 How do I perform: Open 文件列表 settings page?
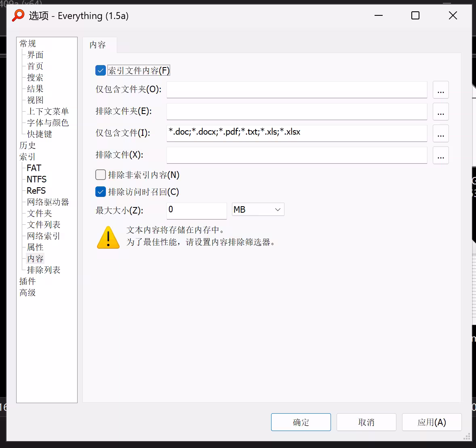44,225
